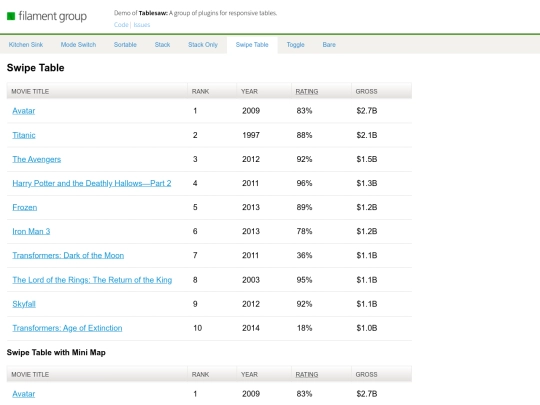
Task: Open Transformers: Dark of the Moon link
Action: click(68, 256)
